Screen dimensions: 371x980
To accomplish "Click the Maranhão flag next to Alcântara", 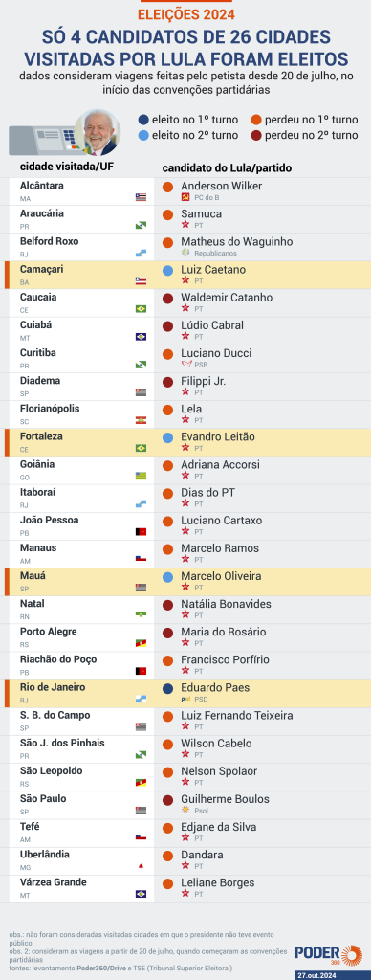I will coord(142,197).
